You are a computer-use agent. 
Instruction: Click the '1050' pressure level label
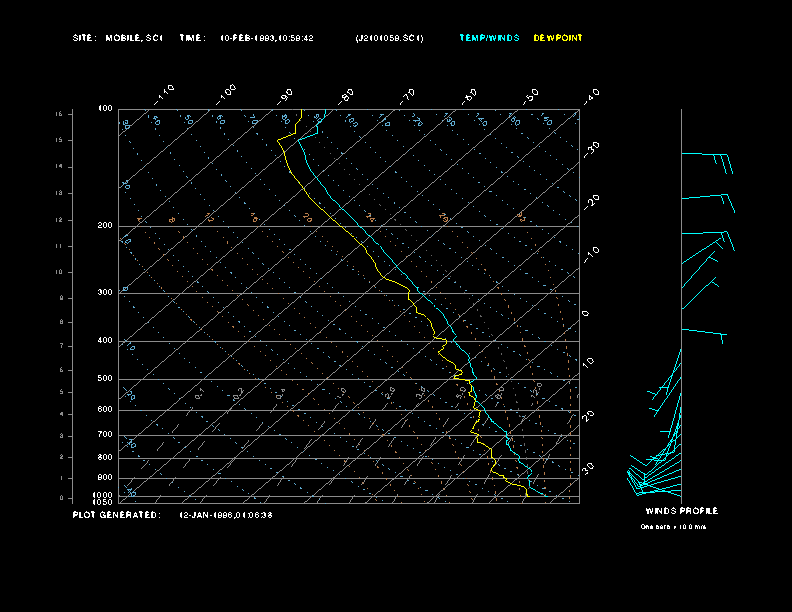[x=103, y=502]
